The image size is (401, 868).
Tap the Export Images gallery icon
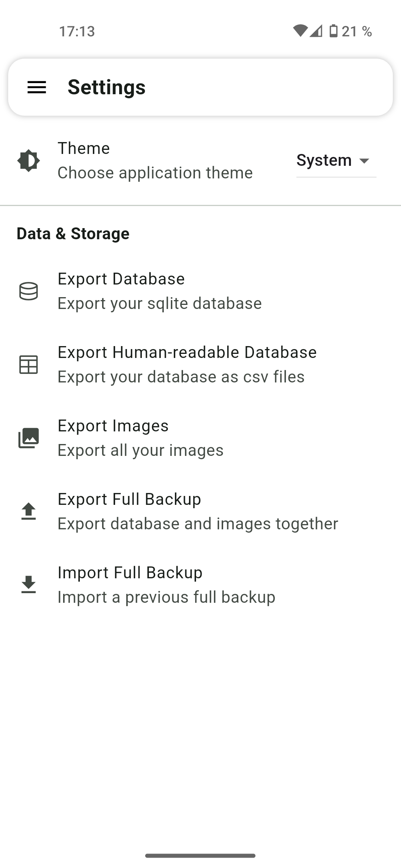point(29,438)
